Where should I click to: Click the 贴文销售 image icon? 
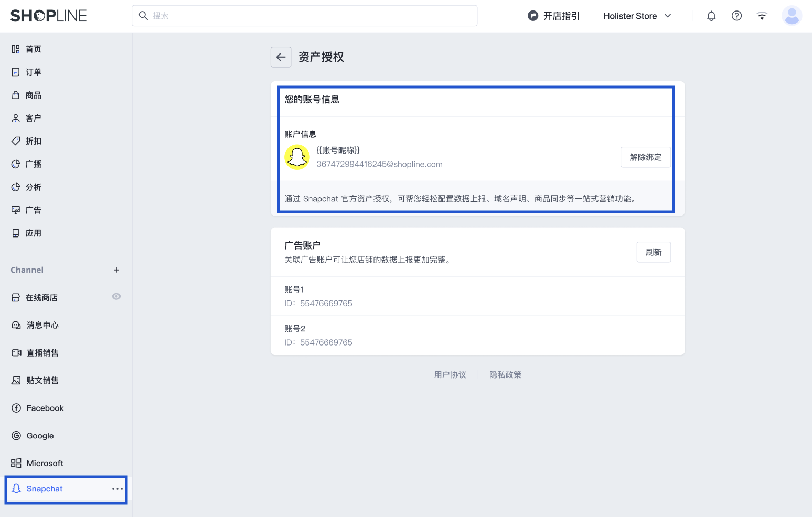click(16, 381)
